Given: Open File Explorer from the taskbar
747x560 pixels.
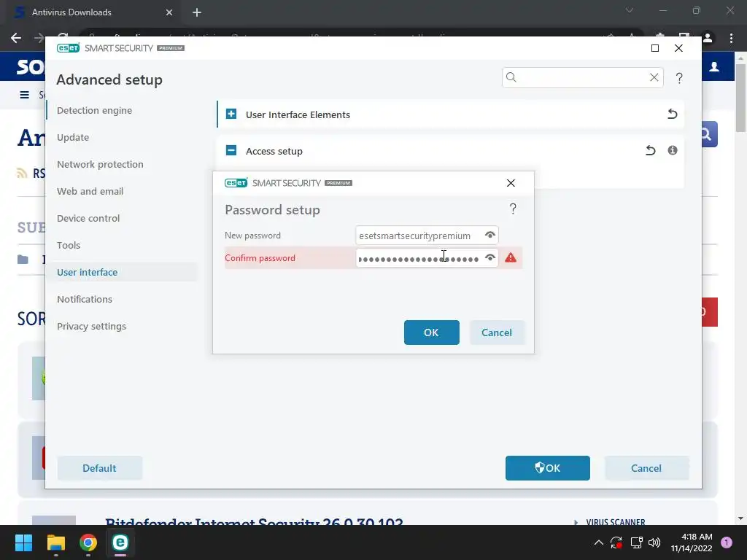Looking at the screenshot, I should (55, 542).
